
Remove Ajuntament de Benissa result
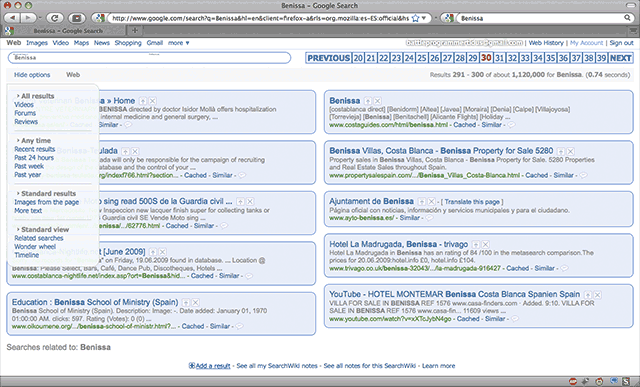(x=431, y=201)
